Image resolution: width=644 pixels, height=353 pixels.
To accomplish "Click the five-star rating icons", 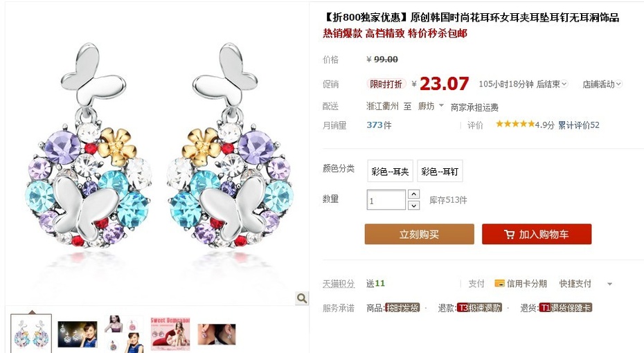I will tap(515, 124).
